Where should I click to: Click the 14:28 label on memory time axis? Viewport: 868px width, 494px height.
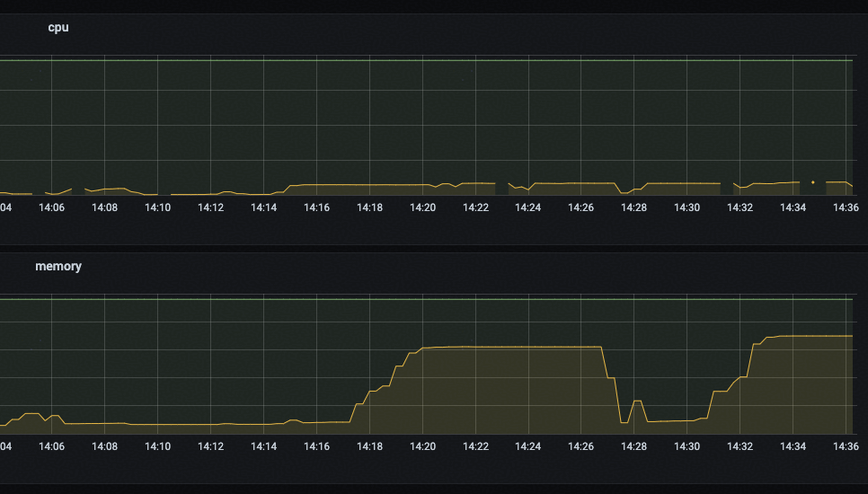[633, 446]
